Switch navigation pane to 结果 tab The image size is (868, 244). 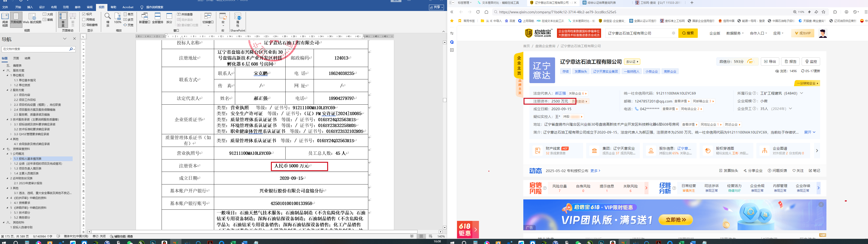[28, 58]
